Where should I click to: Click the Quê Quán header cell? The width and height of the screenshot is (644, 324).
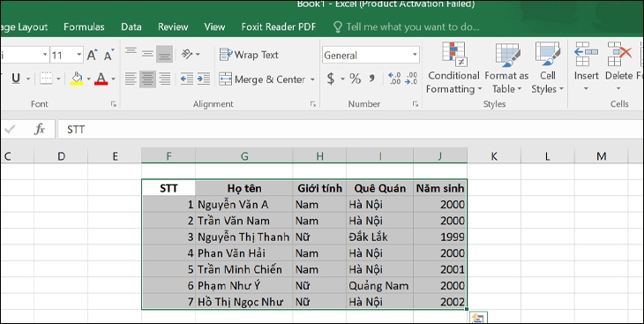(380, 188)
